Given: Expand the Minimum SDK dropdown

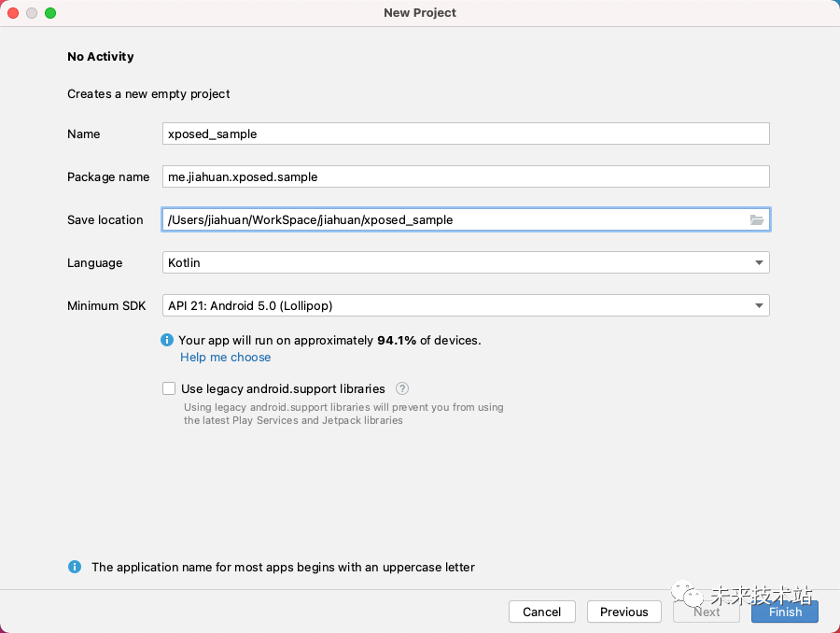Looking at the screenshot, I should point(466,305).
